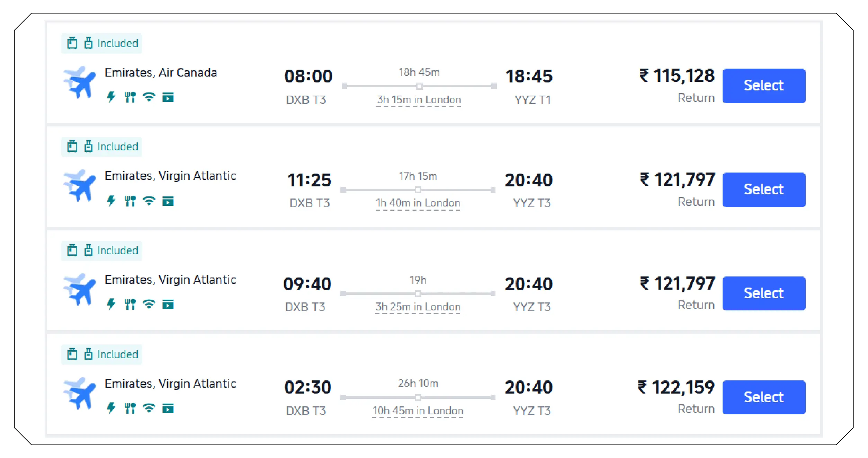Click the stopover marker on the 19h journey slider
The image size is (868, 458).
click(x=419, y=294)
